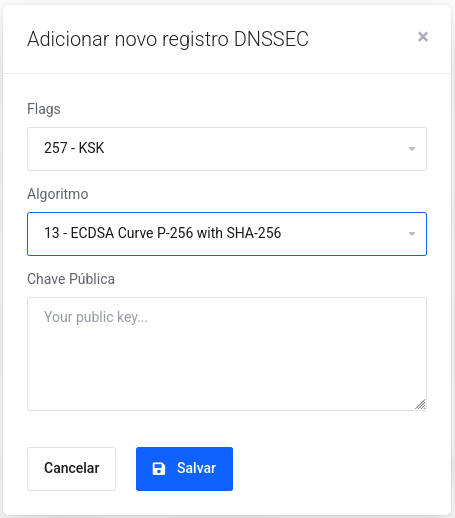This screenshot has height=518, width=455.
Task: Click the Algoritmo field label
Action: (x=58, y=194)
